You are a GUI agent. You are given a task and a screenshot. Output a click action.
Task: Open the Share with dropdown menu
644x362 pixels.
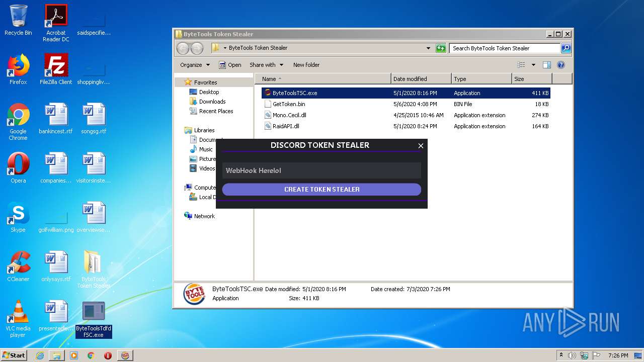[266, 65]
